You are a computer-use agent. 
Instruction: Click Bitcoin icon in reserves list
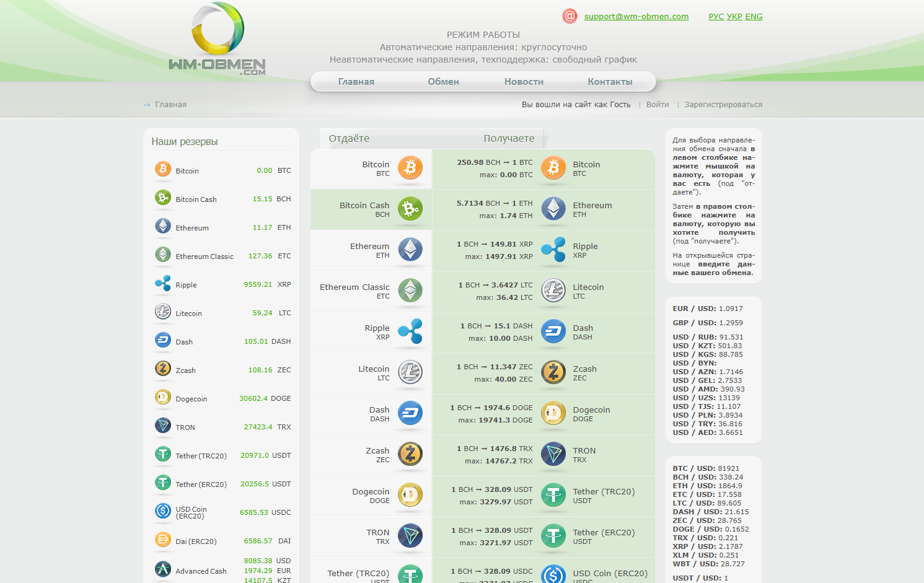click(x=163, y=169)
